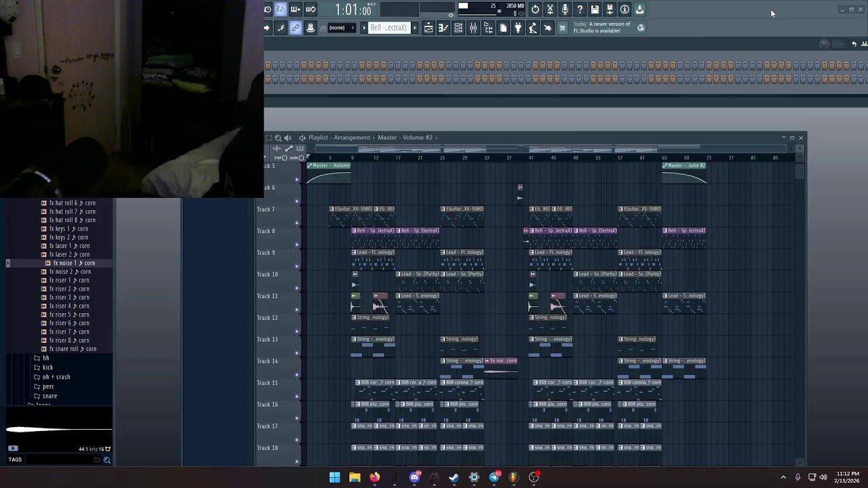868x488 pixels.
Task: Click the Save project floppy icon
Action: (x=595, y=9)
